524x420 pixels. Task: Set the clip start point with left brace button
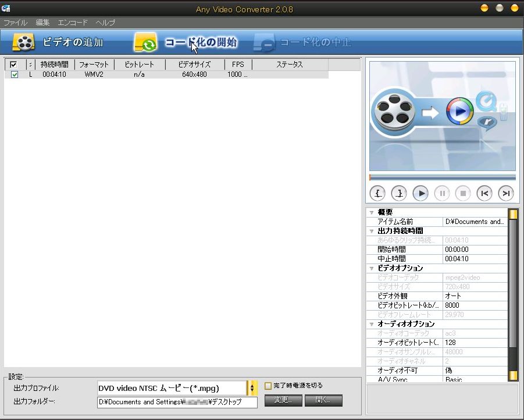(377, 193)
